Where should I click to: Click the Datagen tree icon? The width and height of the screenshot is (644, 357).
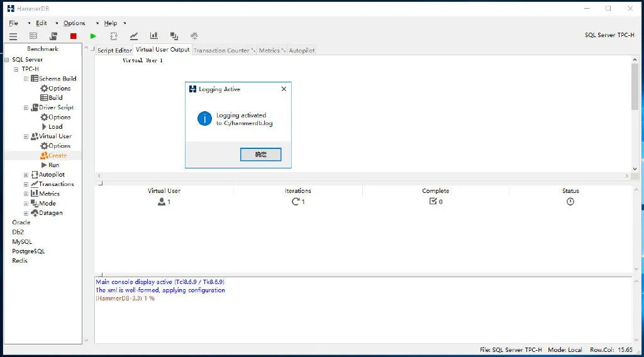pyautogui.click(x=35, y=212)
